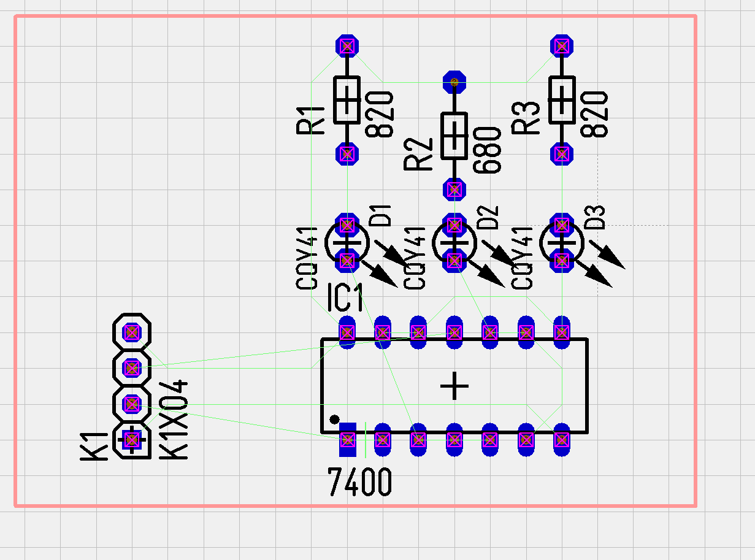Select the bottom square pad of header K1

click(x=132, y=439)
